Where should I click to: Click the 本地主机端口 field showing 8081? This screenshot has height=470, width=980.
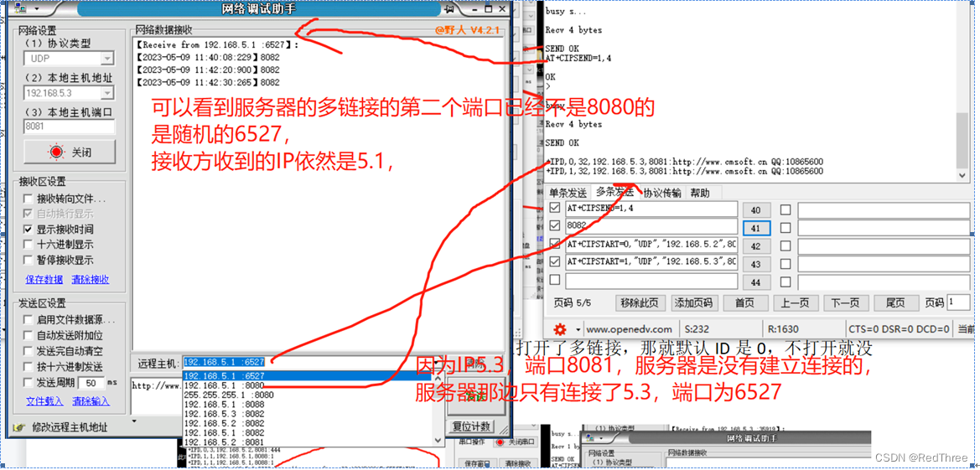(x=70, y=127)
